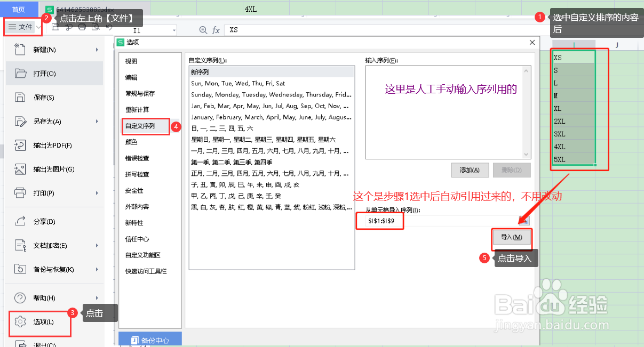Click the zoom magnifier icon near formula bar
Screen dimensions: 644x347
tap(203, 30)
